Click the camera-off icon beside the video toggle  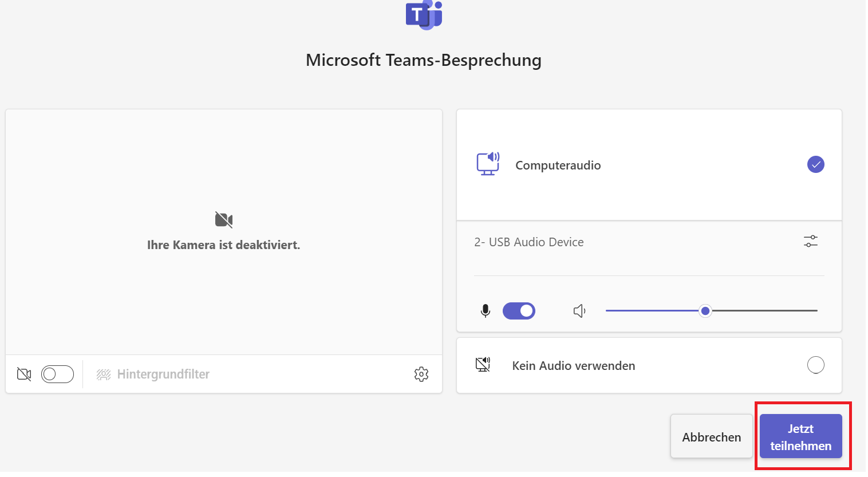24,374
